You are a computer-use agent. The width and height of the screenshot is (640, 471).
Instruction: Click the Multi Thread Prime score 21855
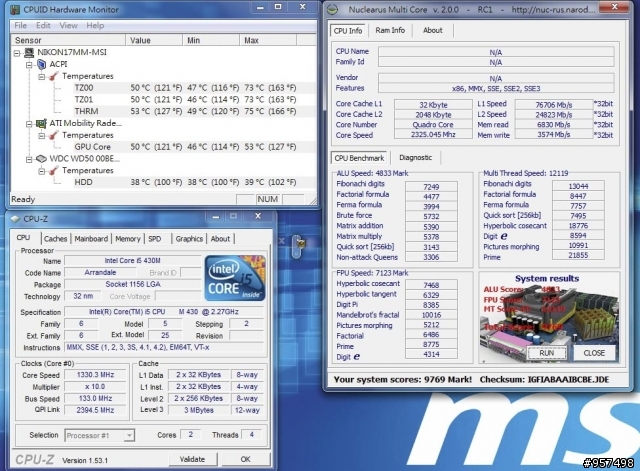578,255
